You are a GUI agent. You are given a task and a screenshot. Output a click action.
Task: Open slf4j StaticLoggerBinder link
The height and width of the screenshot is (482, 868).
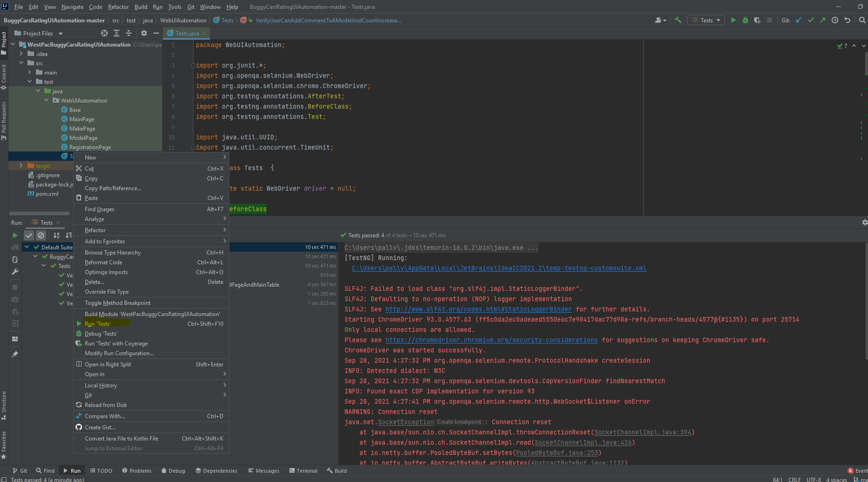(x=478, y=309)
